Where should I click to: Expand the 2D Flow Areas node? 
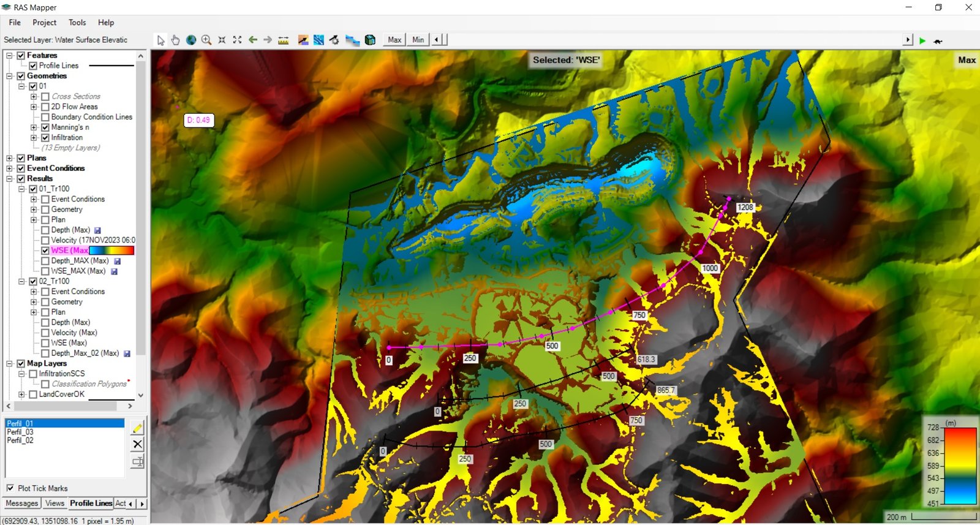click(x=34, y=107)
